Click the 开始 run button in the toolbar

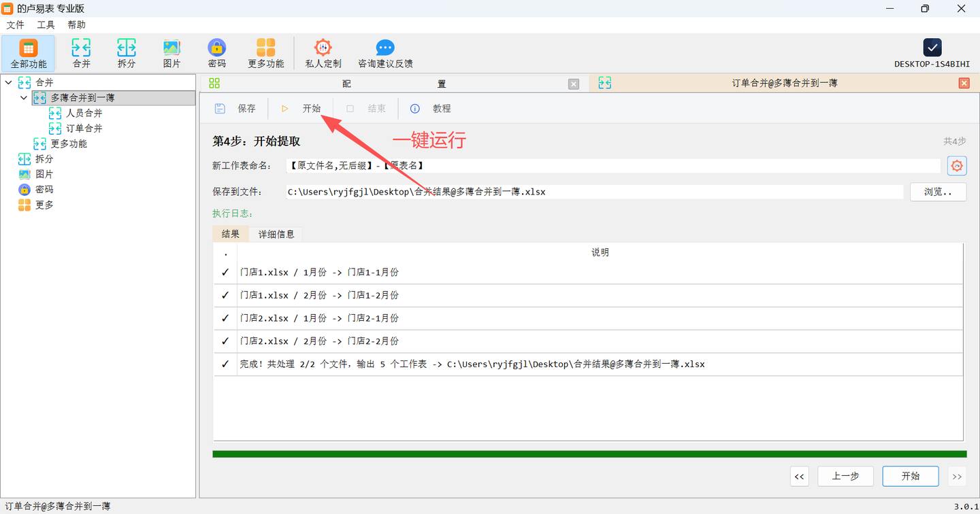(301, 109)
